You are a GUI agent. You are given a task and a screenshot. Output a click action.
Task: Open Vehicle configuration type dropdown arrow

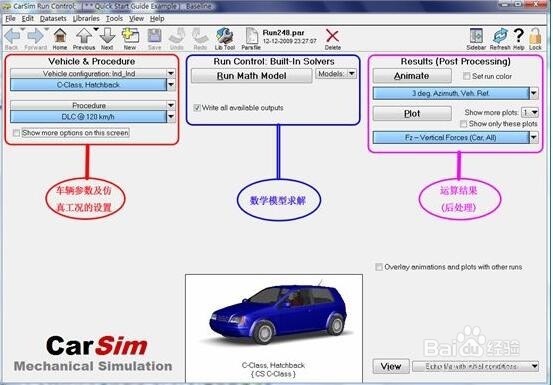[x=171, y=73]
